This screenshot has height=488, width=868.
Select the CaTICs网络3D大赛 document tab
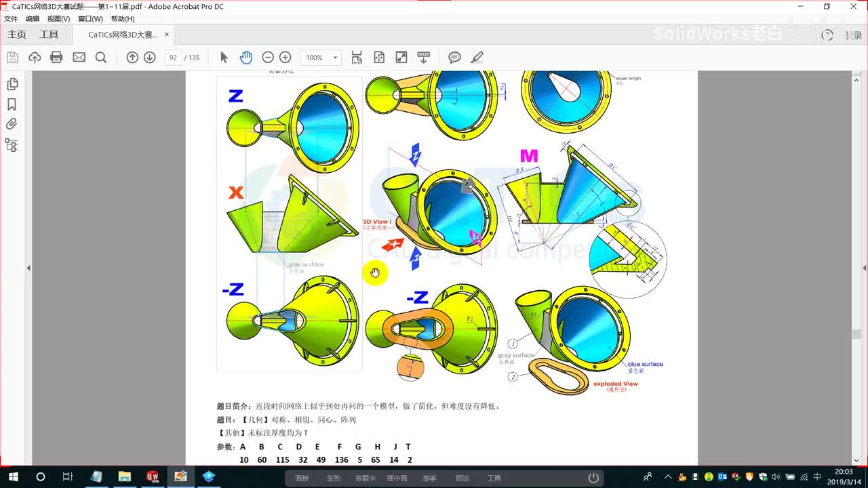coord(123,35)
